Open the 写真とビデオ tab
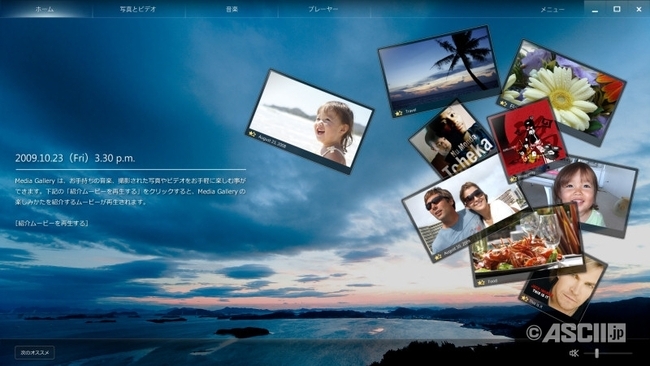This screenshot has height=366, width=650. [138, 9]
